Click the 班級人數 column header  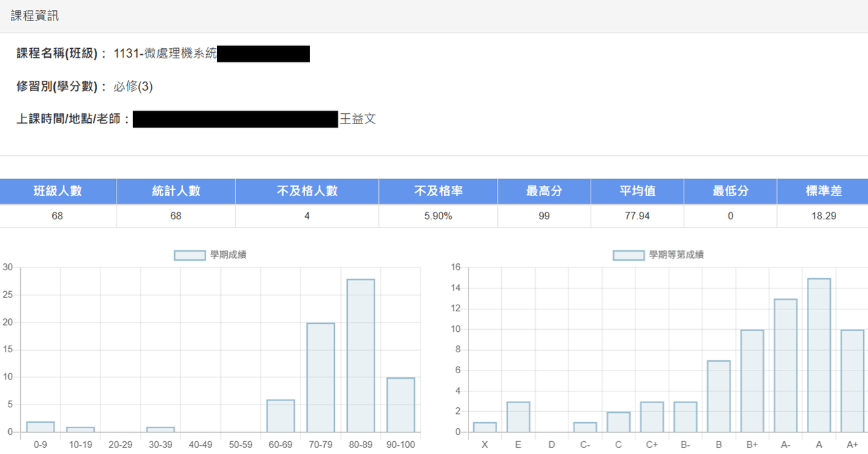pyautogui.click(x=58, y=191)
